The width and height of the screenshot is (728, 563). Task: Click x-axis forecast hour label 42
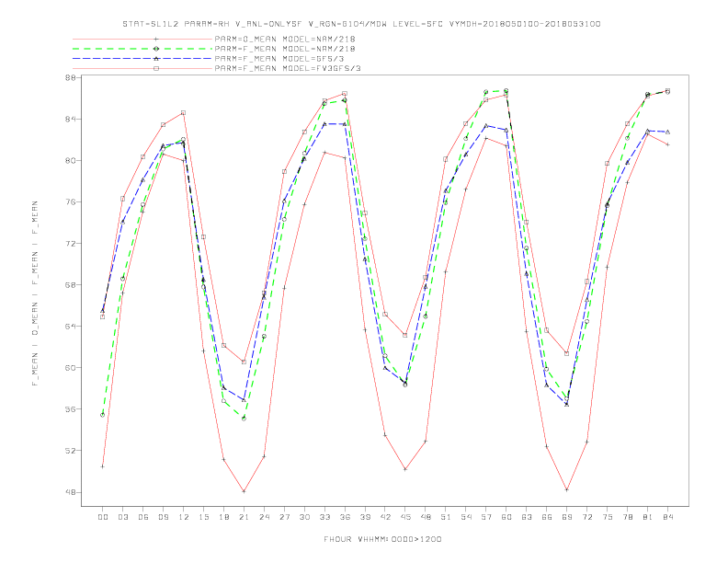[385, 517]
